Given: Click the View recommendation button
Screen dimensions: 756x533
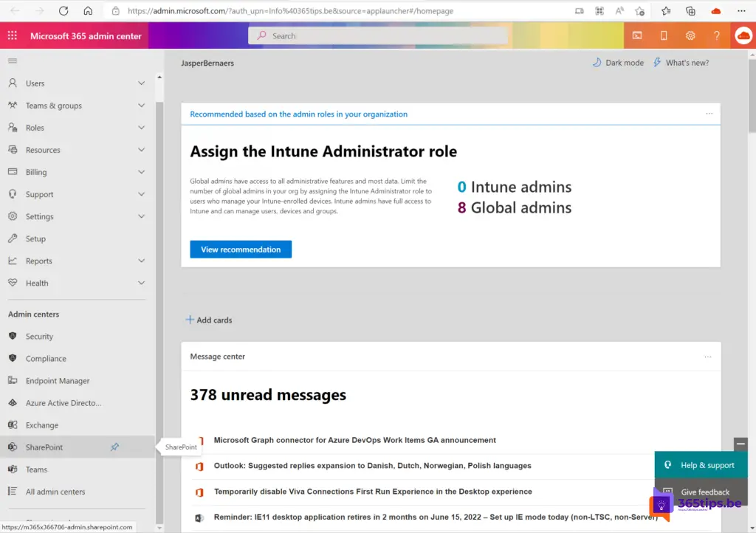Looking at the screenshot, I should [241, 250].
